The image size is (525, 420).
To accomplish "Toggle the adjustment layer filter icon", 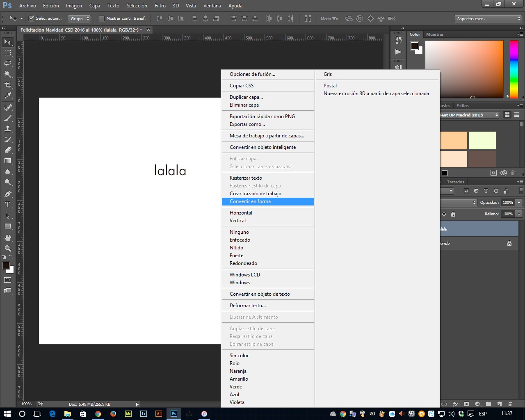I will click(x=476, y=191).
